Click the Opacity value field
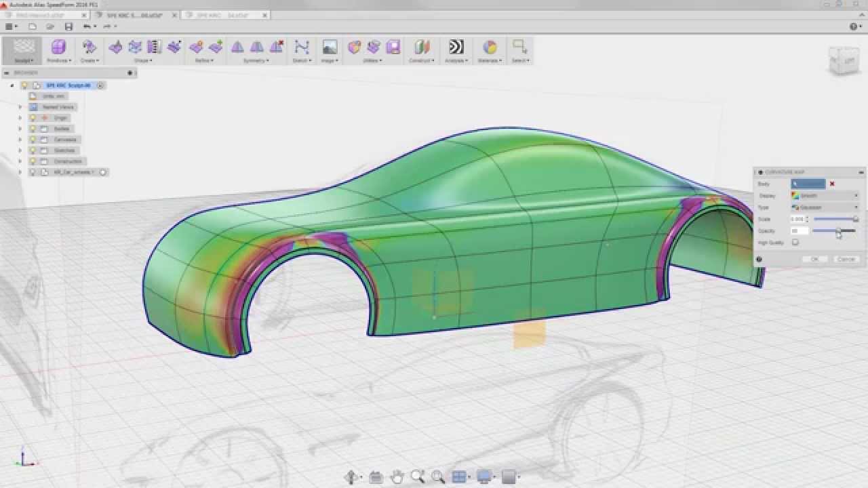The height and width of the screenshot is (488, 868). click(800, 231)
